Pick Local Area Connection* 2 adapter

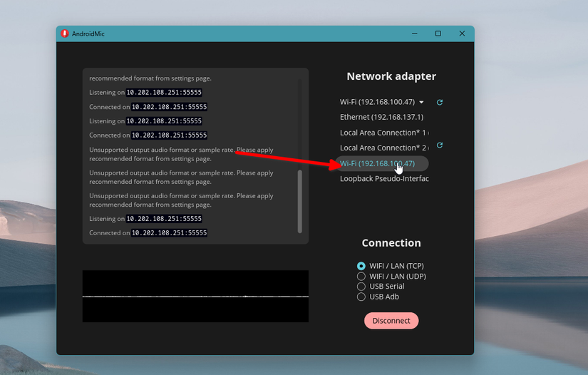tap(383, 148)
